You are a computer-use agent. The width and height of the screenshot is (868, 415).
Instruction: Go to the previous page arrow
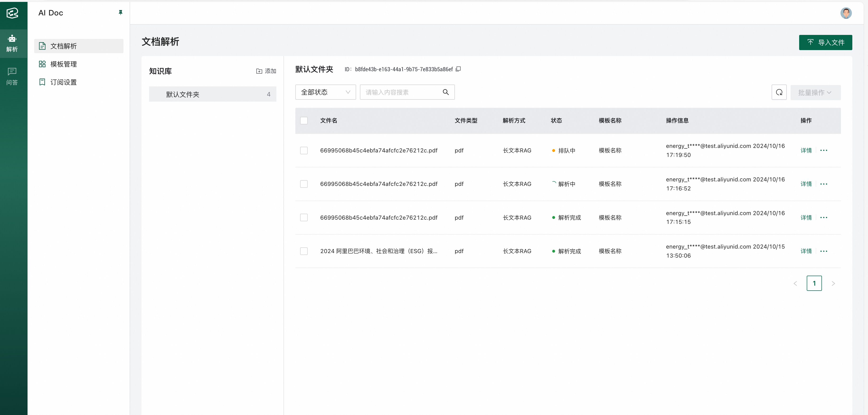(795, 283)
